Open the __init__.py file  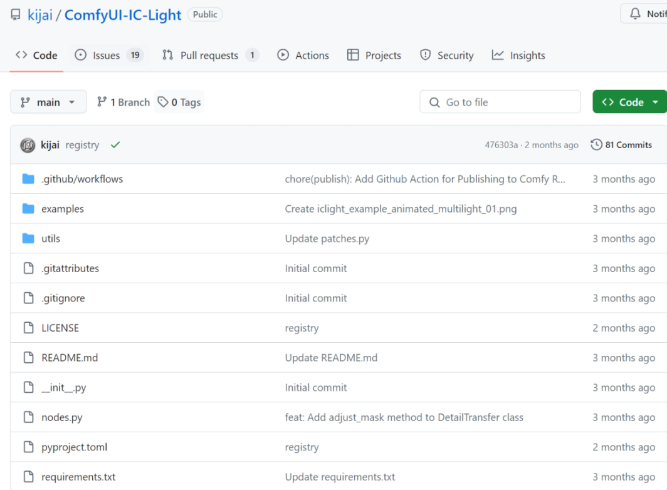click(64, 387)
